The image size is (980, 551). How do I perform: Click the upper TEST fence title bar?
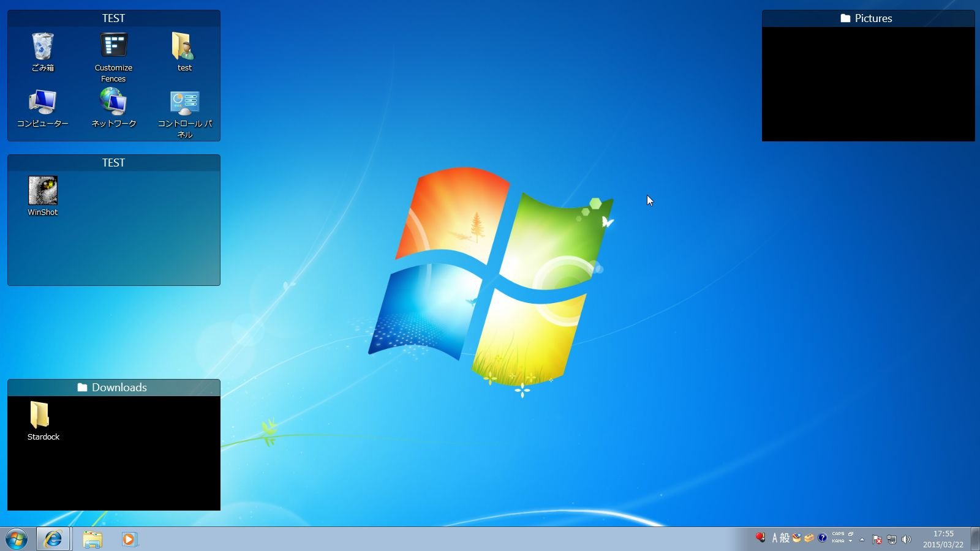click(x=114, y=18)
